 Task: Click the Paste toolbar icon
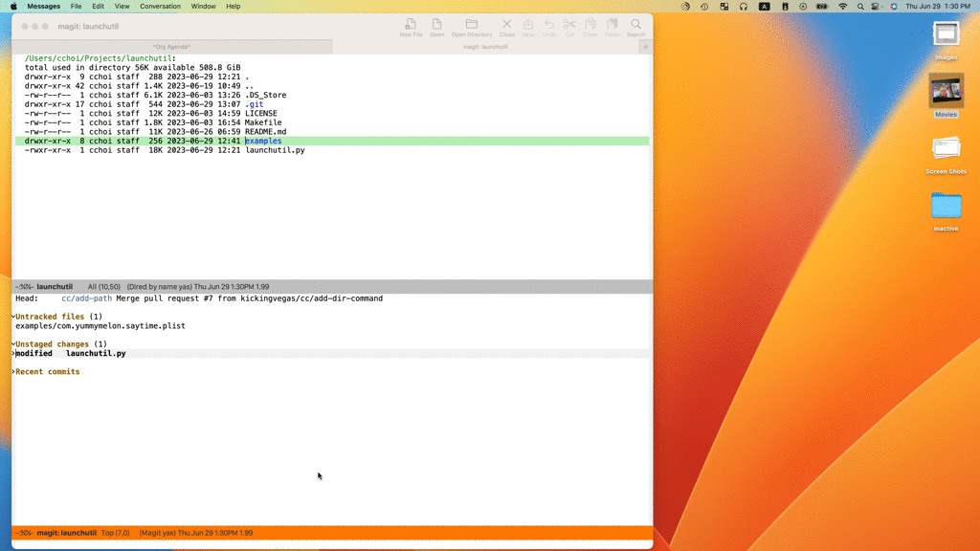[x=612, y=27]
